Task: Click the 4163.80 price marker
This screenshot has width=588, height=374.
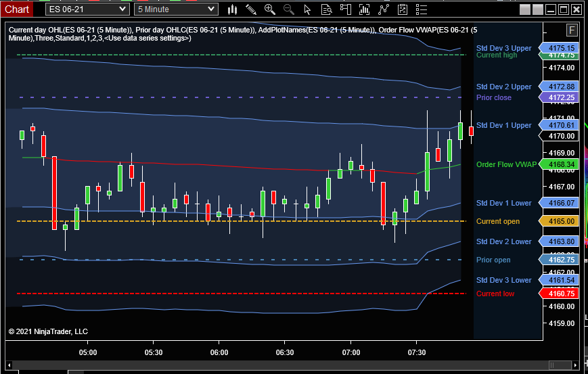Action: pos(559,241)
